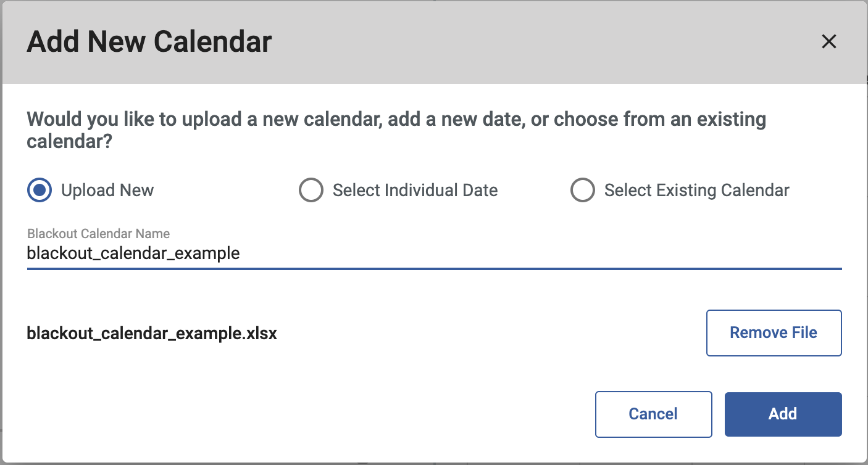Pick the Select Existing Calendar radio button
Screen dimensions: 868x465
coord(582,191)
